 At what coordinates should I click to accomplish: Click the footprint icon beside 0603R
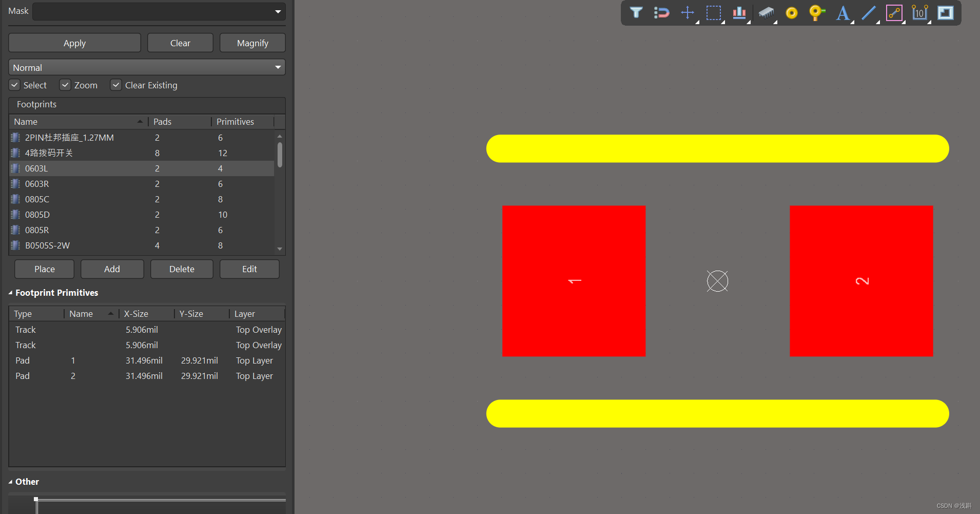[15, 184]
